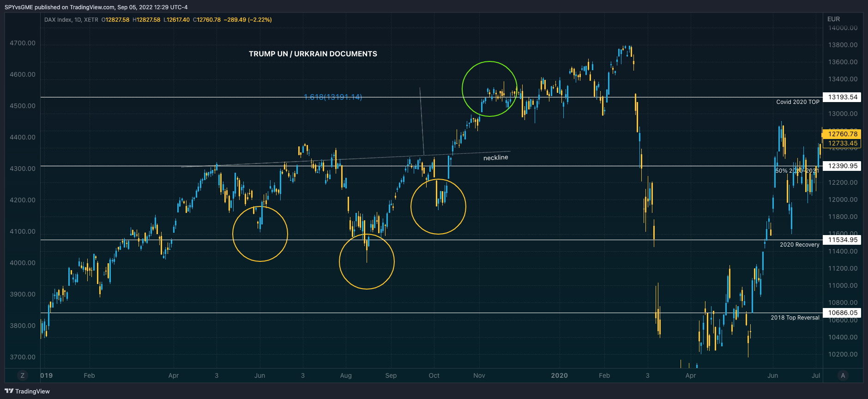
Task: Click the low value L12617.40
Action: coord(176,20)
